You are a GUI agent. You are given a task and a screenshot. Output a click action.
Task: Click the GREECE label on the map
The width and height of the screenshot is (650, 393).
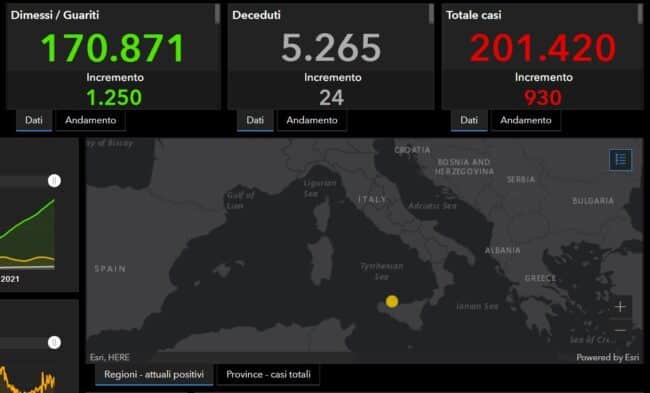pyautogui.click(x=541, y=278)
